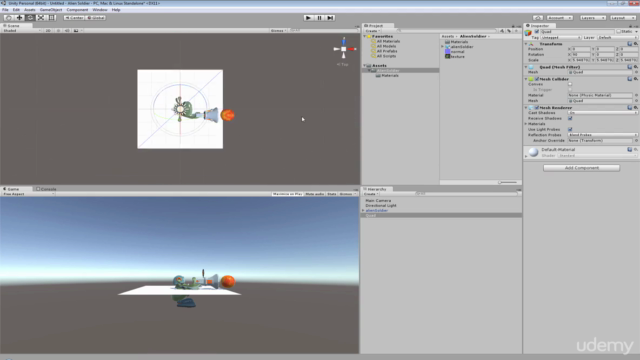Click Anchor Override object picker circle

coord(636,140)
